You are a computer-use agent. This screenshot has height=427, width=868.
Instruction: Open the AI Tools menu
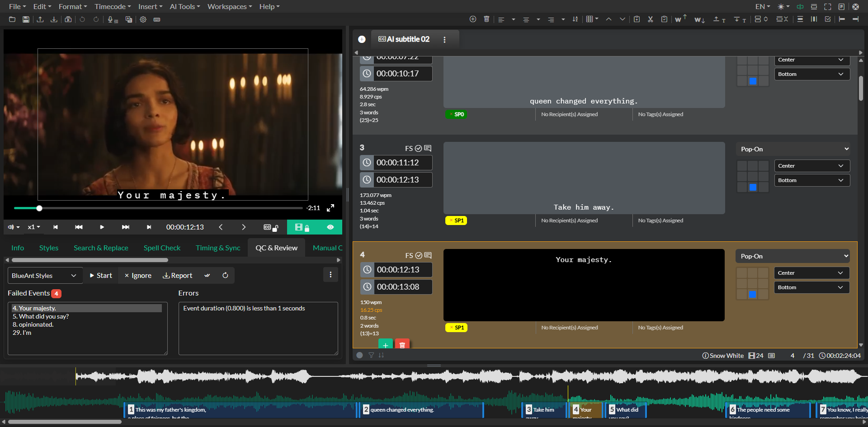pos(184,7)
